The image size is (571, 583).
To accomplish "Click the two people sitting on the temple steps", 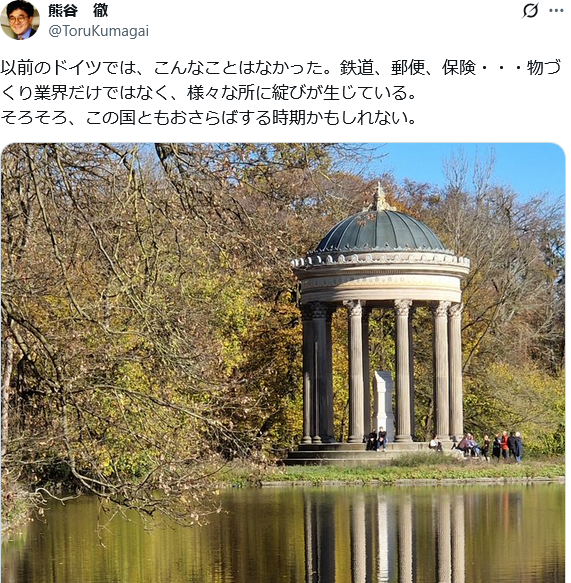I will [377, 439].
